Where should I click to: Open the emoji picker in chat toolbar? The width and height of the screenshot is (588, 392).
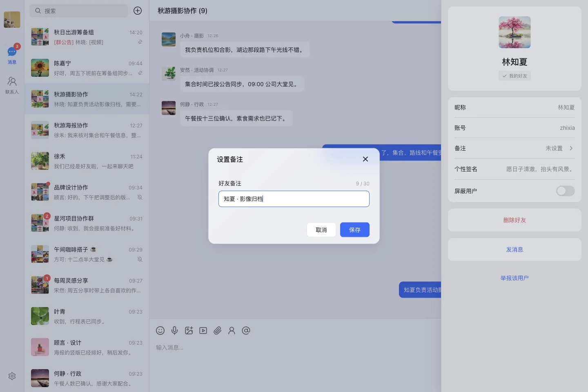pyautogui.click(x=160, y=330)
